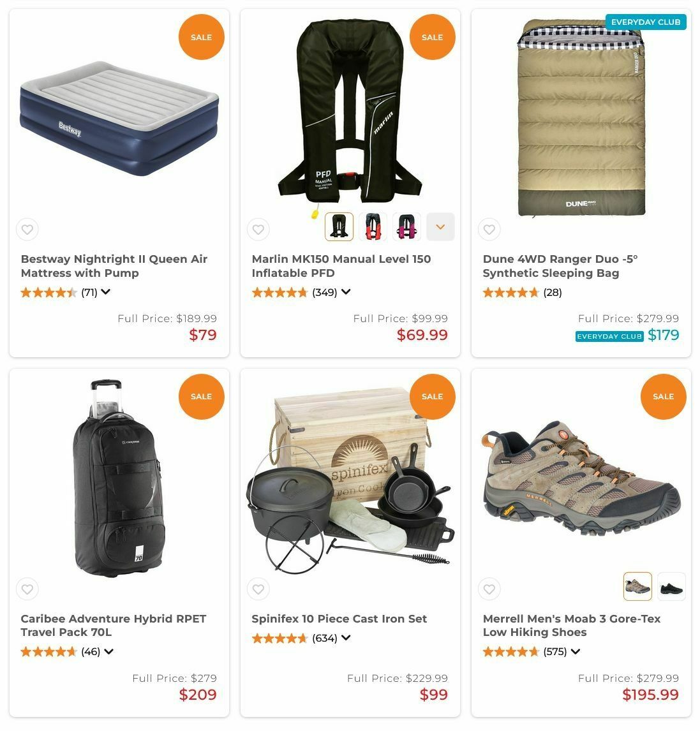Click the Caribee travel pack image
The image size is (700, 731).
(119, 478)
